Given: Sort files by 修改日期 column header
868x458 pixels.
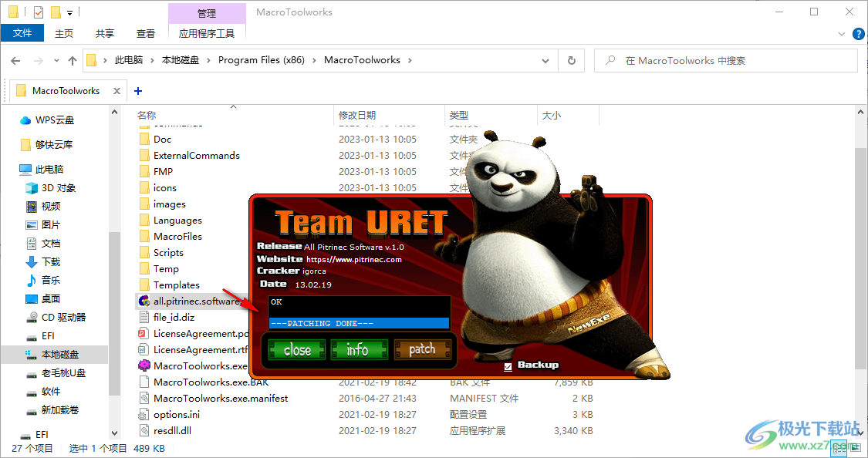Looking at the screenshot, I should (357, 115).
